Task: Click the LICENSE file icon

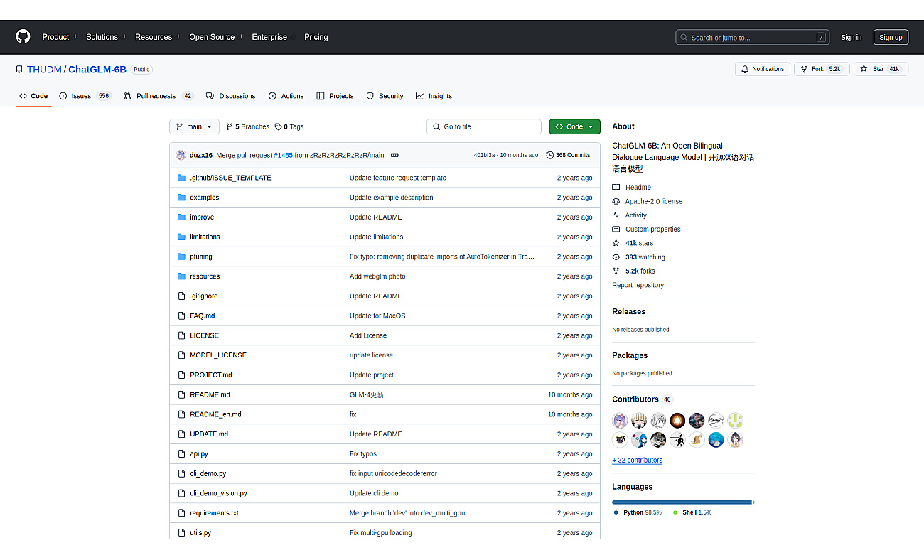Action: 181,335
